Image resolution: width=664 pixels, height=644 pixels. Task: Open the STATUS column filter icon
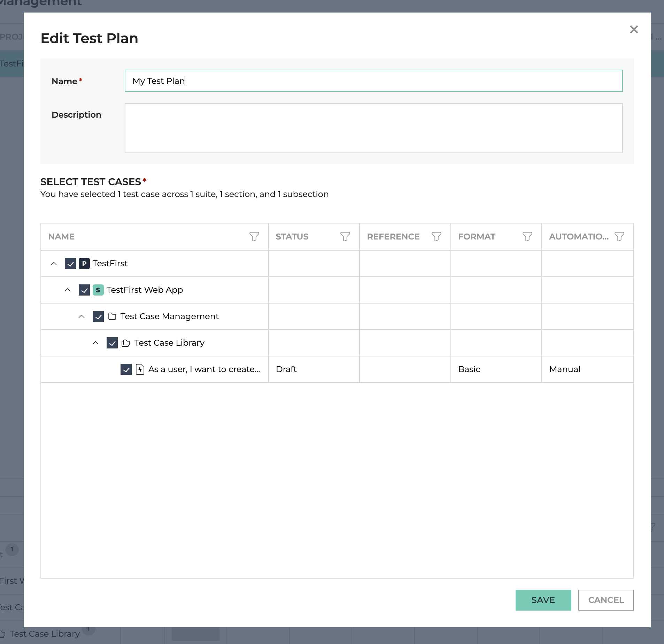tap(345, 237)
